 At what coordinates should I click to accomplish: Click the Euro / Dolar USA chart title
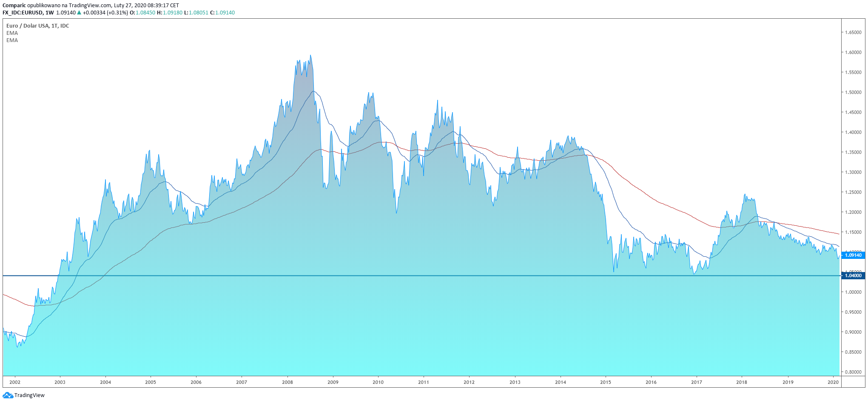(x=37, y=26)
